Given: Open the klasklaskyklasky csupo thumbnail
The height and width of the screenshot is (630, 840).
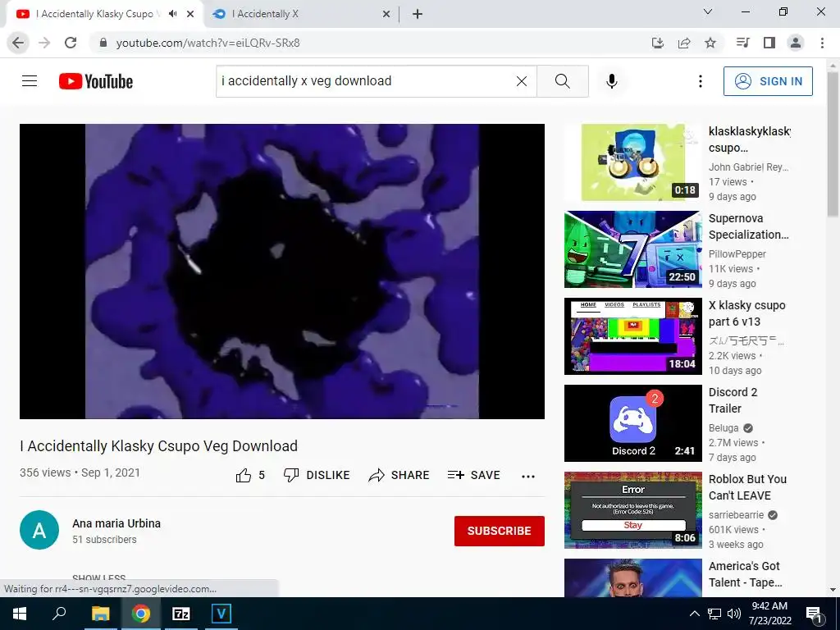Looking at the screenshot, I should pos(632,162).
